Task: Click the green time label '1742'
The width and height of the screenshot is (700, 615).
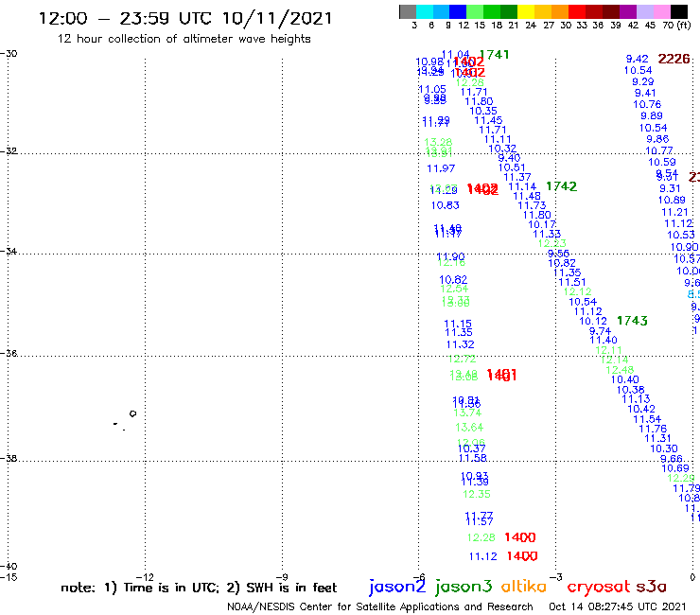Action: (x=561, y=186)
